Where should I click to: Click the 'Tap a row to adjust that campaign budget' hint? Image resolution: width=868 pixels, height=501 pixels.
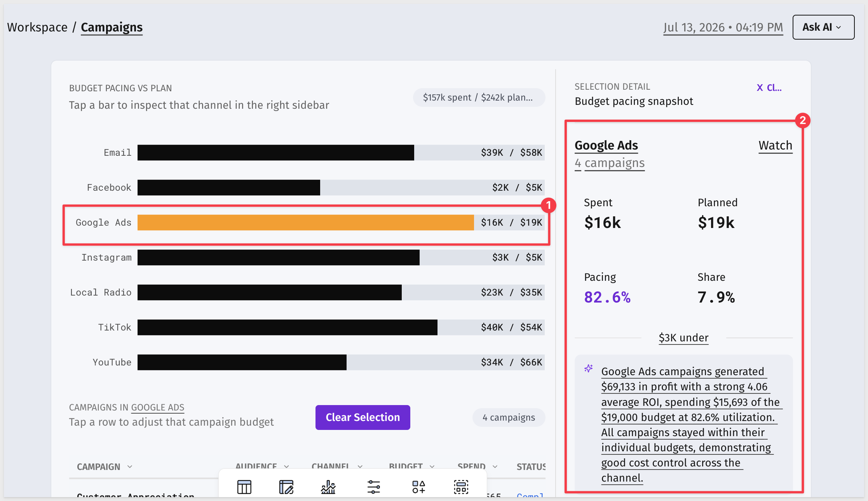(x=171, y=422)
